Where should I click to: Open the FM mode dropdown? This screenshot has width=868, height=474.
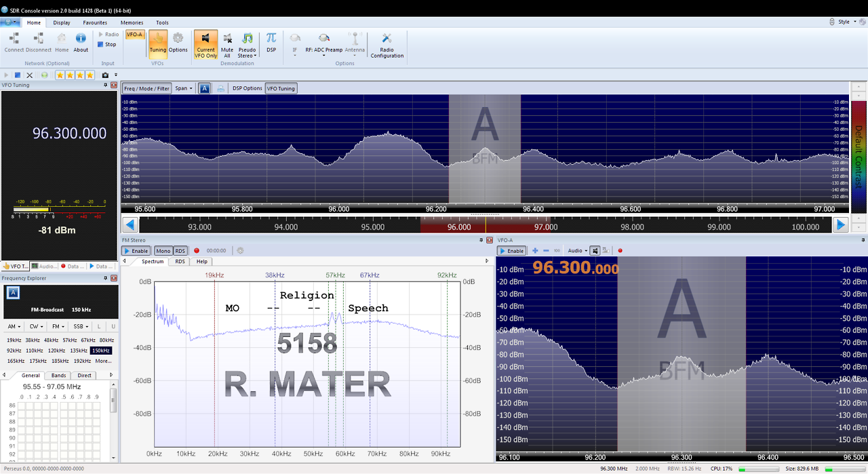coord(58,327)
